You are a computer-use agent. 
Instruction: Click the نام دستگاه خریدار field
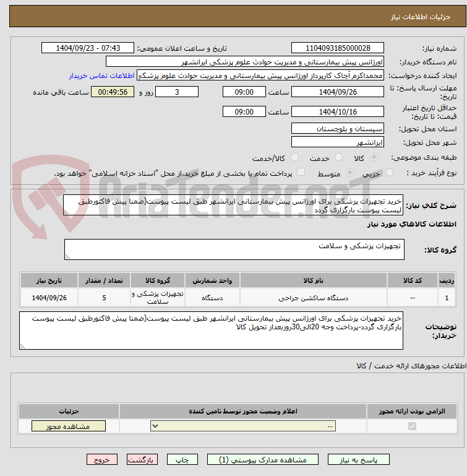244,62
